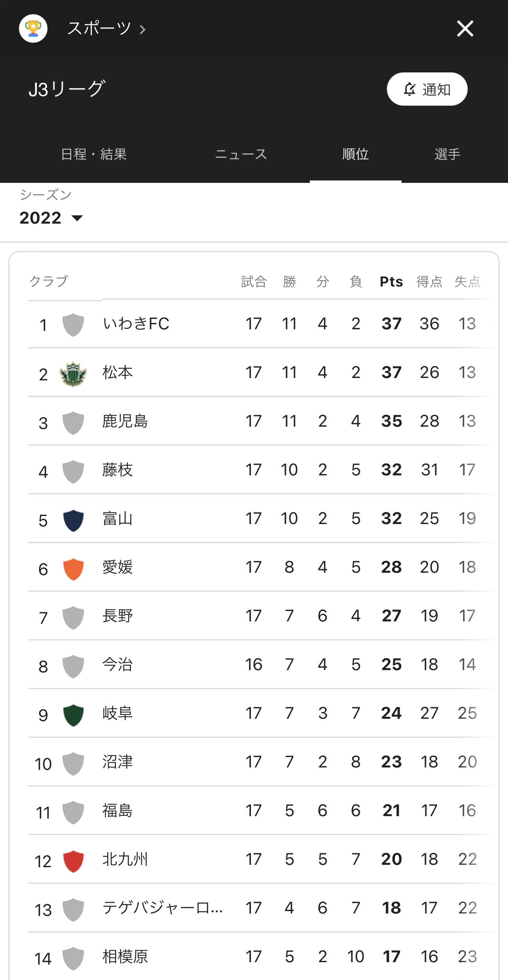
Task: Switch to the ニュース tab
Action: (x=241, y=154)
